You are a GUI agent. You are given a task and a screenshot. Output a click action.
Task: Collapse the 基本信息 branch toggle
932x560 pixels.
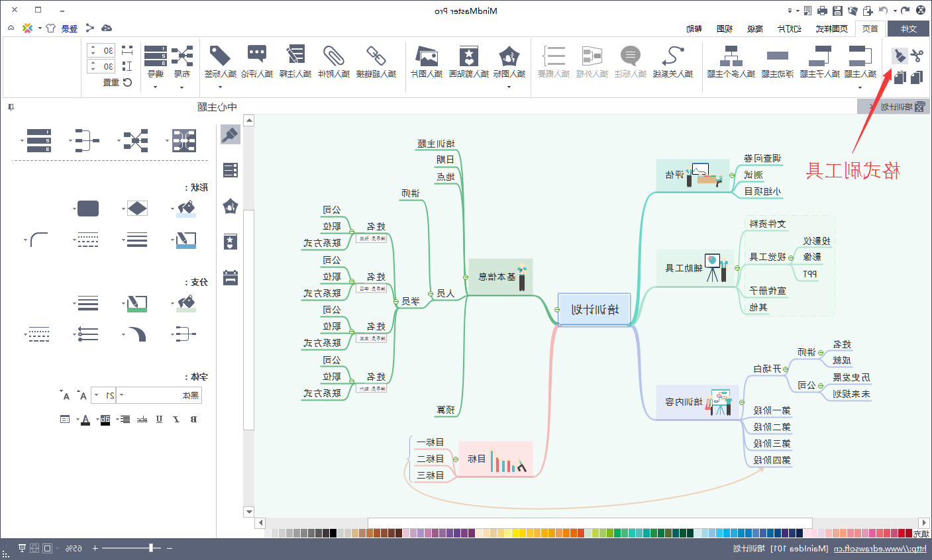coord(465,277)
